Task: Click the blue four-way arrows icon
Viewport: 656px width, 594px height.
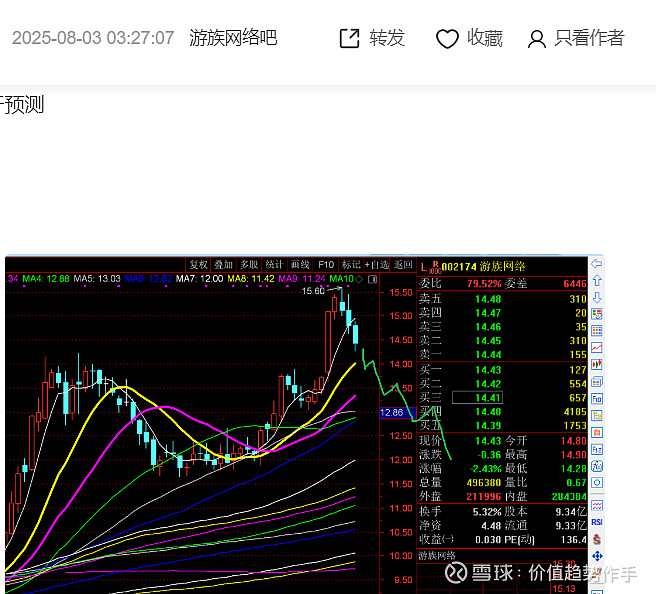Action: coord(597,556)
